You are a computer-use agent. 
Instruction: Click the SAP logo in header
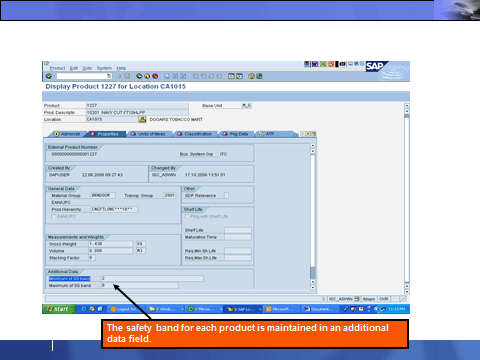tap(376, 66)
